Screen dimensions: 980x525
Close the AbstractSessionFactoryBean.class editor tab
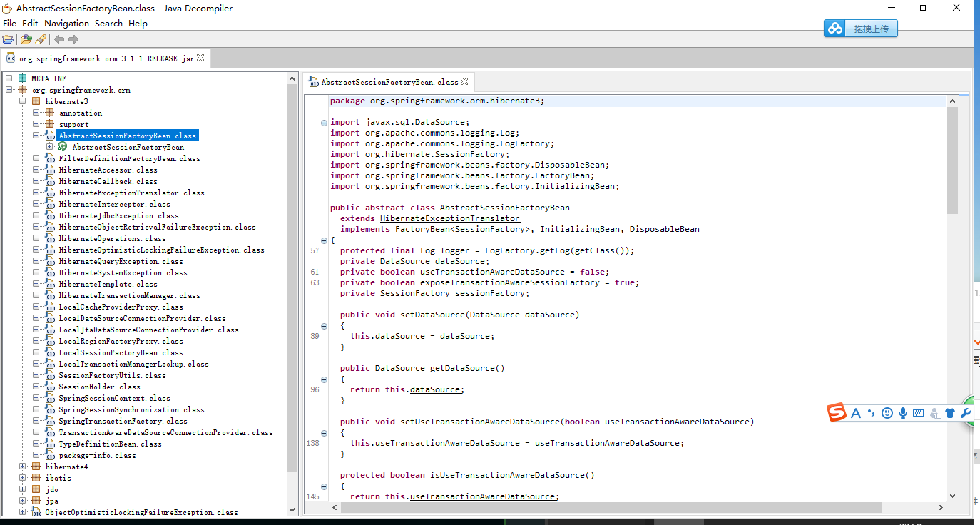pyautogui.click(x=464, y=82)
